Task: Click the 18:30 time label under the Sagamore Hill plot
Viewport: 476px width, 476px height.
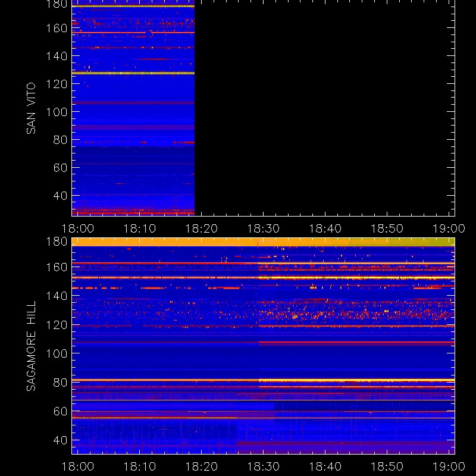Action: 264,466
